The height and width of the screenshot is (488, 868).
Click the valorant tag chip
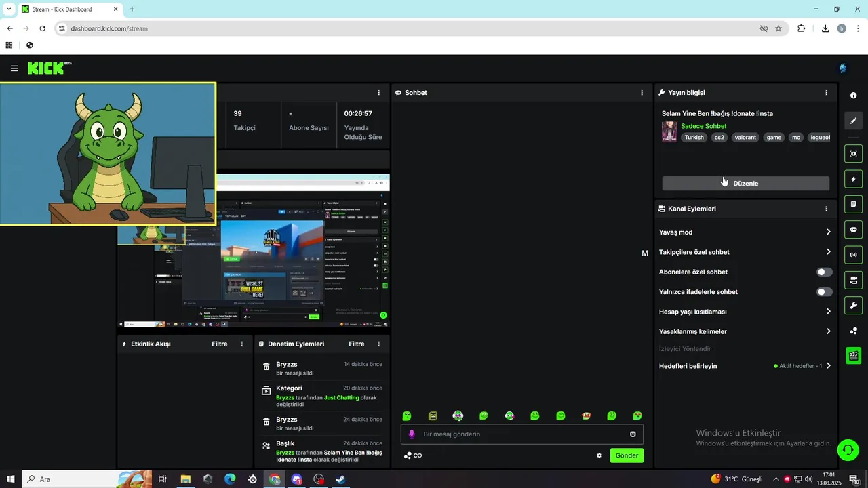[745, 138]
